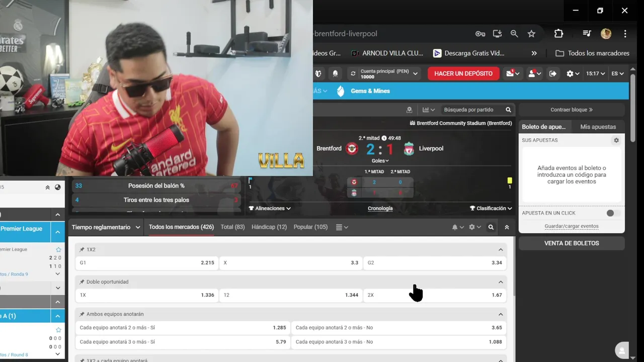Click the Hacer un depósito button
Image resolution: width=644 pixels, height=362 pixels.
(x=463, y=73)
